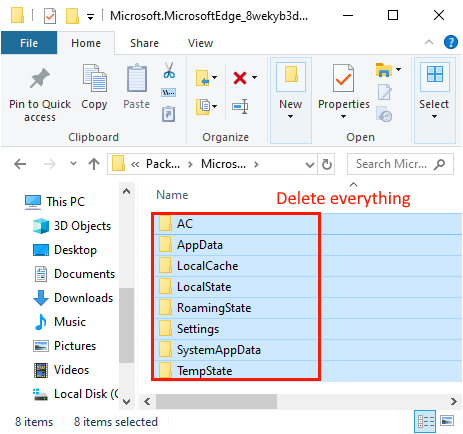
Task: Click the Refresh icon beside address bar
Action: point(326,164)
